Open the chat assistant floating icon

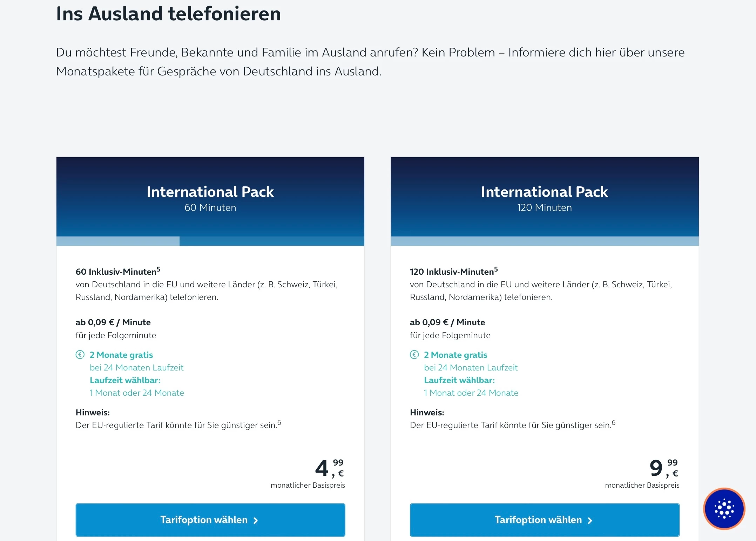click(x=724, y=508)
